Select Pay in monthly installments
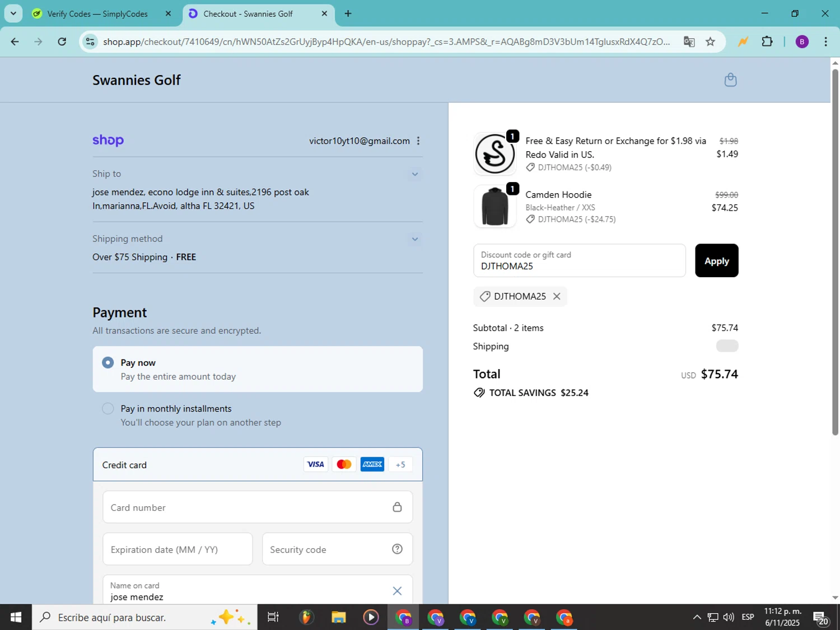 tap(258, 415)
